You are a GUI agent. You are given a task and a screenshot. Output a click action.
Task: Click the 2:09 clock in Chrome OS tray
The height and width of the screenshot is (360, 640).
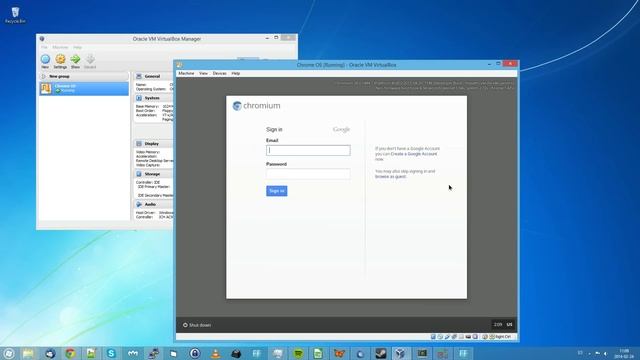click(x=498, y=324)
